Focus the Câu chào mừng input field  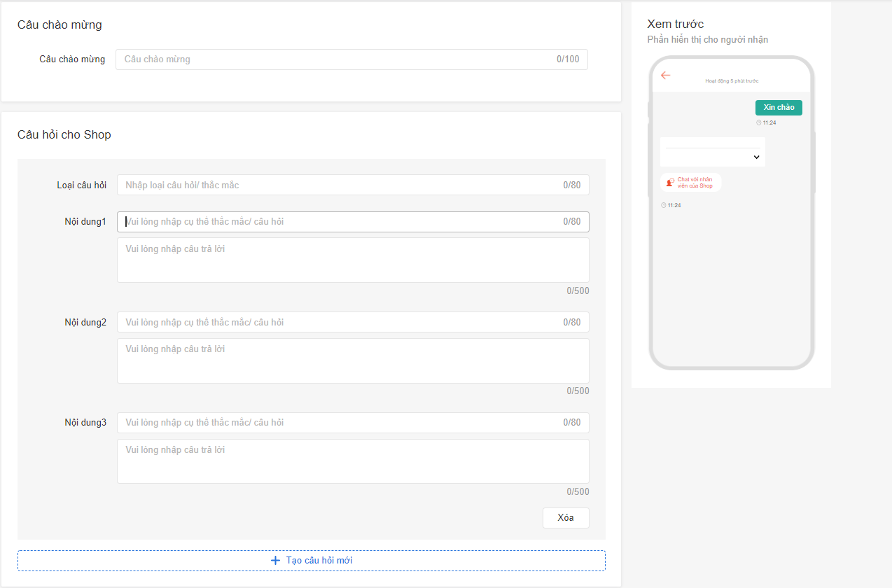(x=336, y=59)
